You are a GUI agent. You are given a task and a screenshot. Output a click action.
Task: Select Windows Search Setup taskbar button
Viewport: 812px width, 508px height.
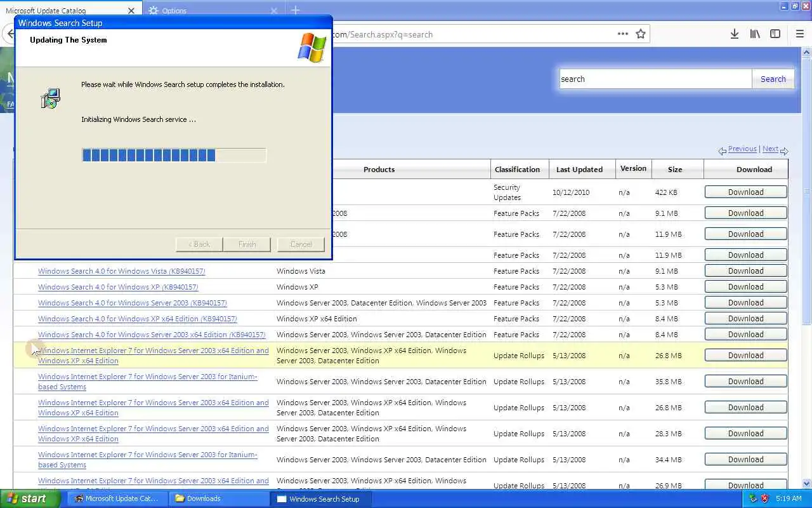(x=320, y=498)
